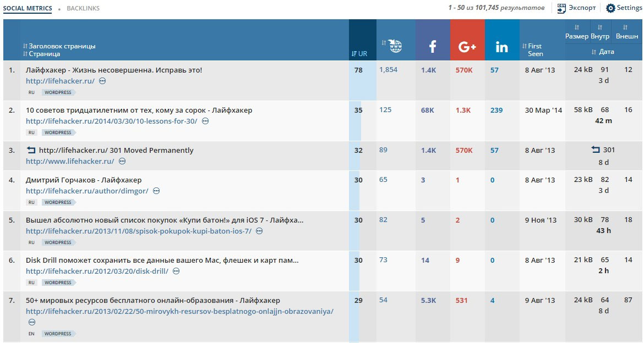644x343 pixels.
Task: Sort by Дата column
Action: coord(603,52)
